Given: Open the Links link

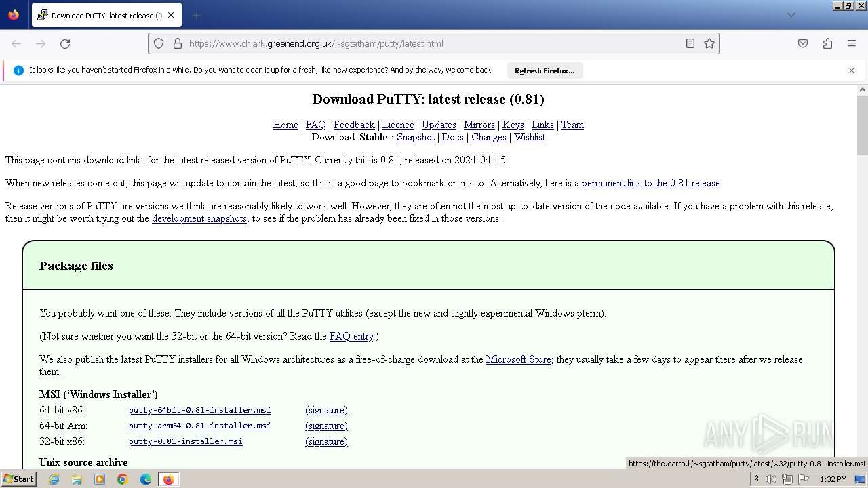Looking at the screenshot, I should tap(542, 125).
